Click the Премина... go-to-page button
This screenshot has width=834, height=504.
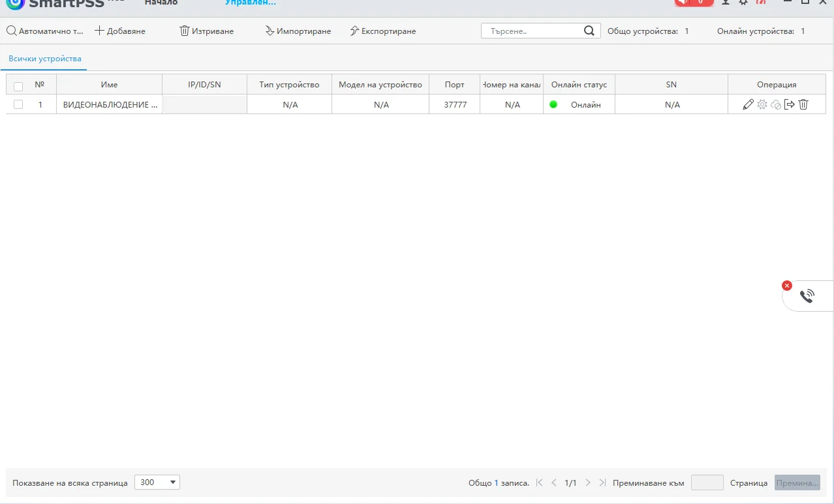797,482
